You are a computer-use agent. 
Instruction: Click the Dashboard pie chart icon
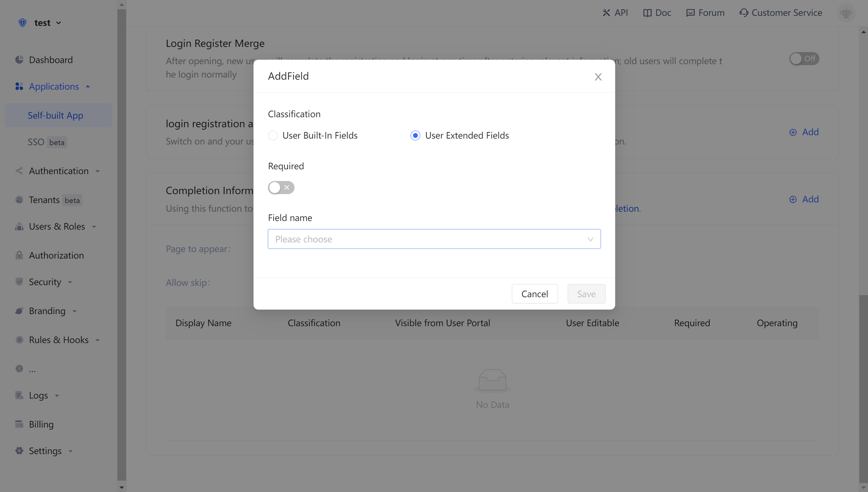[19, 60]
